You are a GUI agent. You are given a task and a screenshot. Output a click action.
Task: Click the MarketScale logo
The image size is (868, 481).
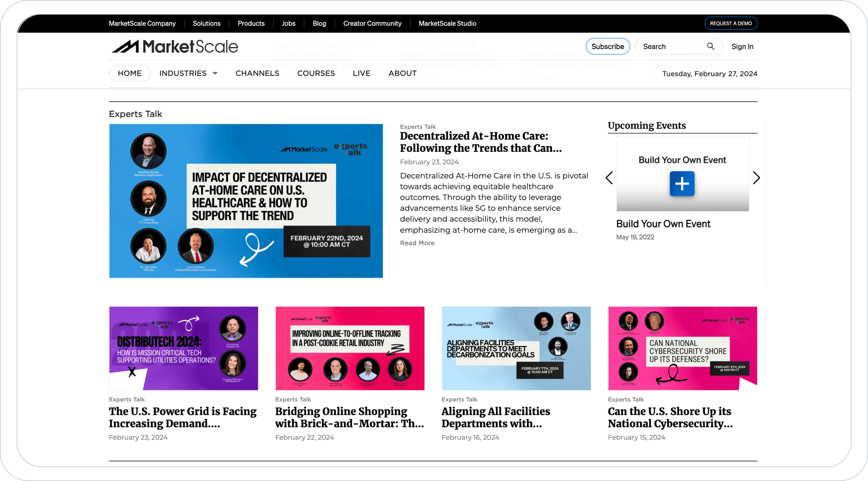[175, 47]
